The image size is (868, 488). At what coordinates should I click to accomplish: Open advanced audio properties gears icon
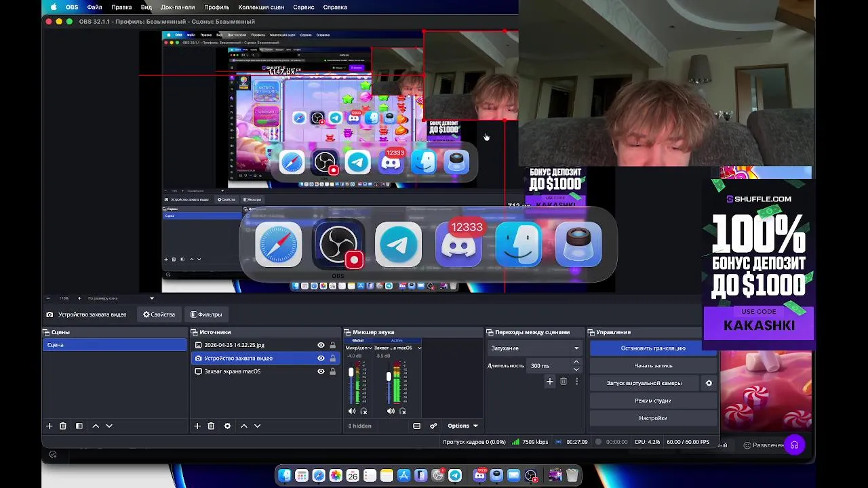coord(433,426)
